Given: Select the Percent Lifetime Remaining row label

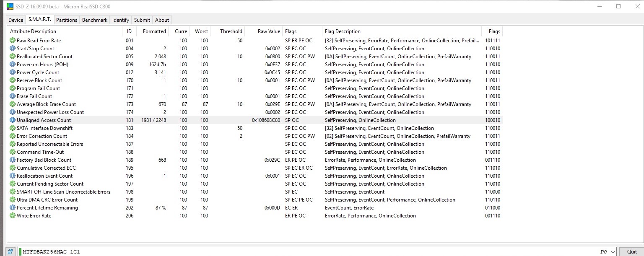Looking at the screenshot, I should click(47, 208).
